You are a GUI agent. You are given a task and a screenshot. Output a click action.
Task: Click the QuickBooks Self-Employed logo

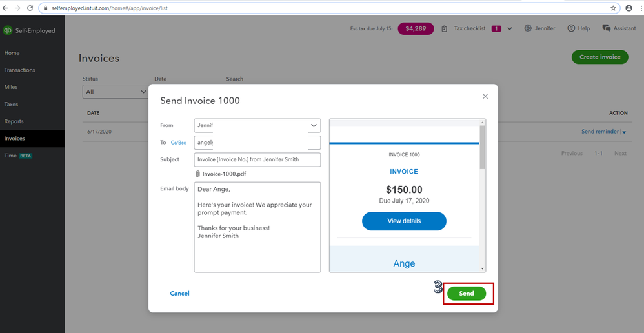tap(8, 30)
